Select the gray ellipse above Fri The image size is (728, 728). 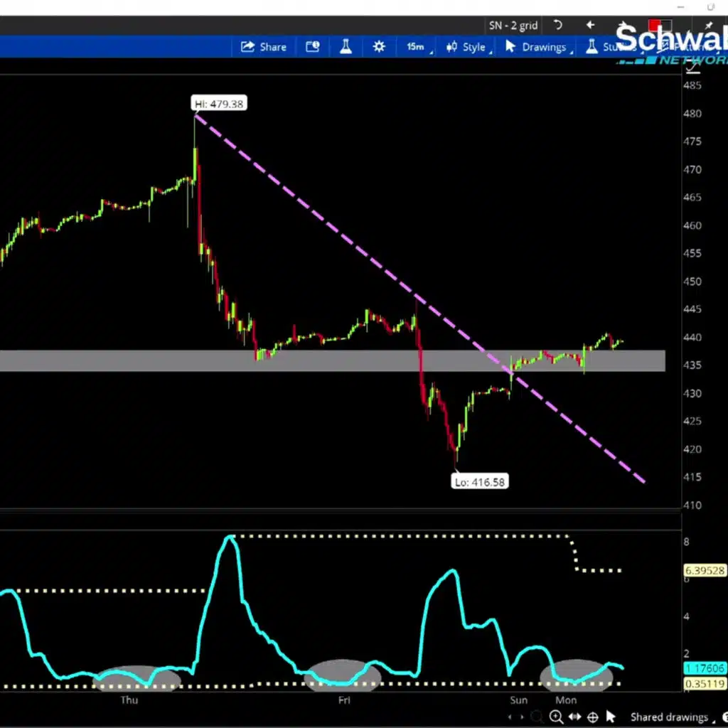343,675
